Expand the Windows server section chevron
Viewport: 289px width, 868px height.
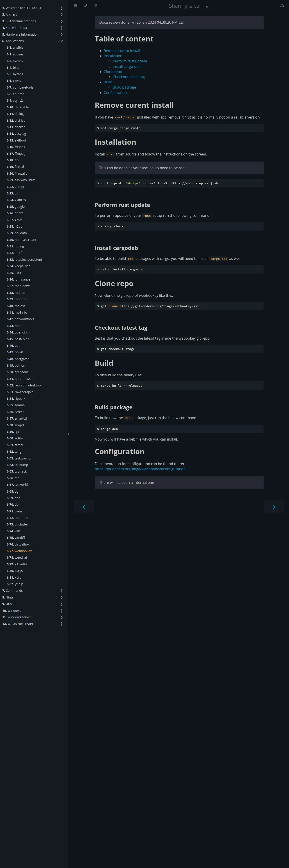(62, 617)
